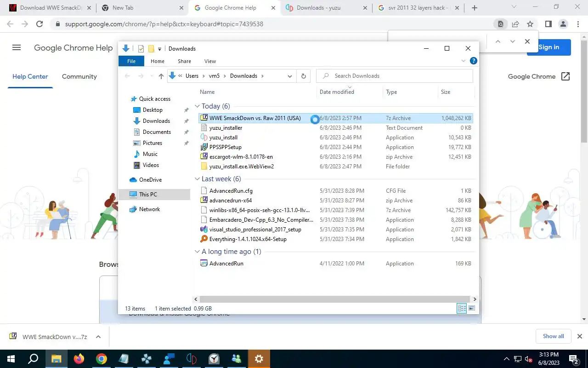
Task: Select the yuzu_installer text document
Action: pos(226,128)
